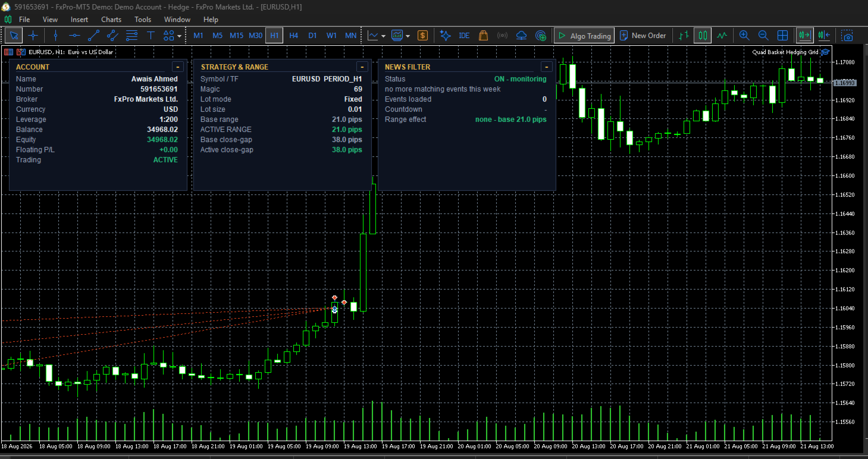Image resolution: width=868 pixels, height=459 pixels.
Task: Switch chart to line chart display
Action: (722, 36)
